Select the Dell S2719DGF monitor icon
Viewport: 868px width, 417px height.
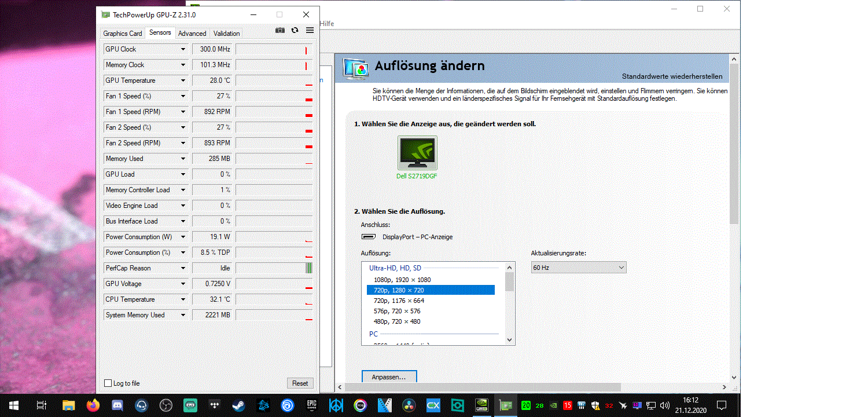pyautogui.click(x=417, y=152)
